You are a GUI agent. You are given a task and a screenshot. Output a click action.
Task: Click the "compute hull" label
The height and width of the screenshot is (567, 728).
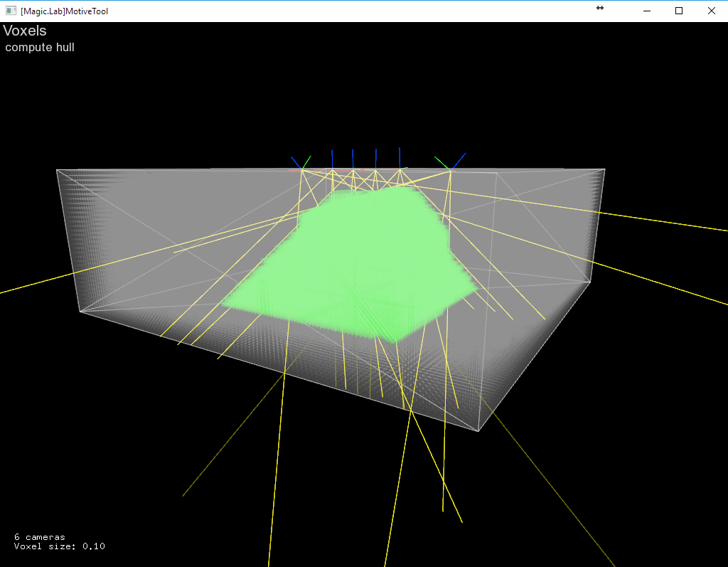[40, 48]
